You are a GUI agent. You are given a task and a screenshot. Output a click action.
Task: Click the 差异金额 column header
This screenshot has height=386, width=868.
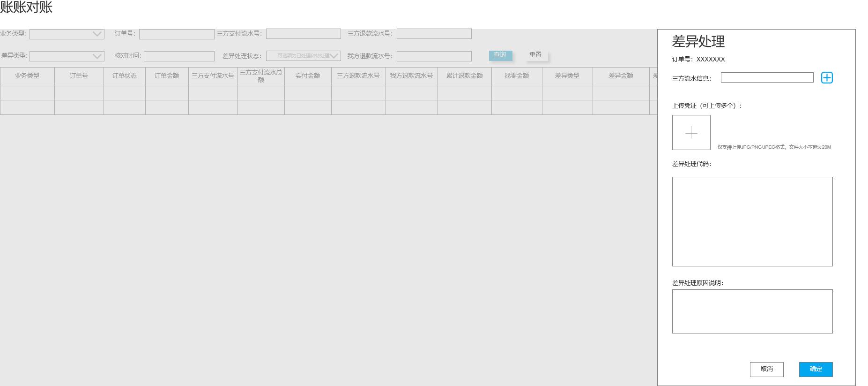tap(621, 76)
